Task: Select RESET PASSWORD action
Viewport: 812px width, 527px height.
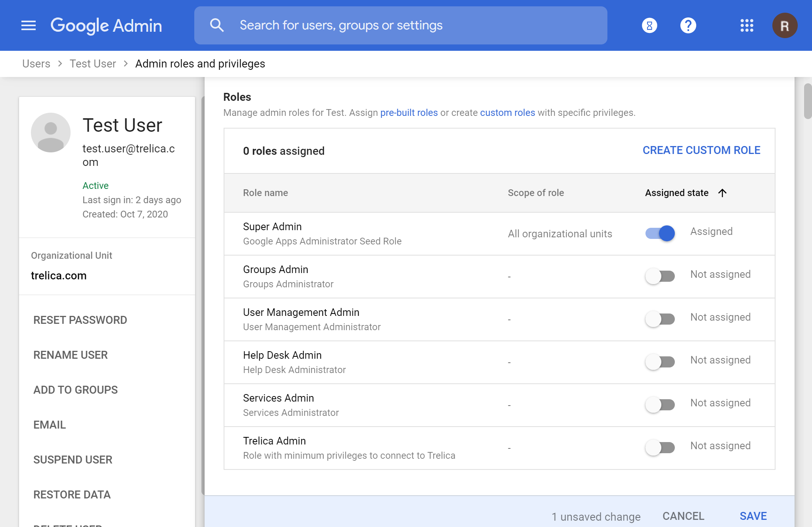Action: coord(80,320)
